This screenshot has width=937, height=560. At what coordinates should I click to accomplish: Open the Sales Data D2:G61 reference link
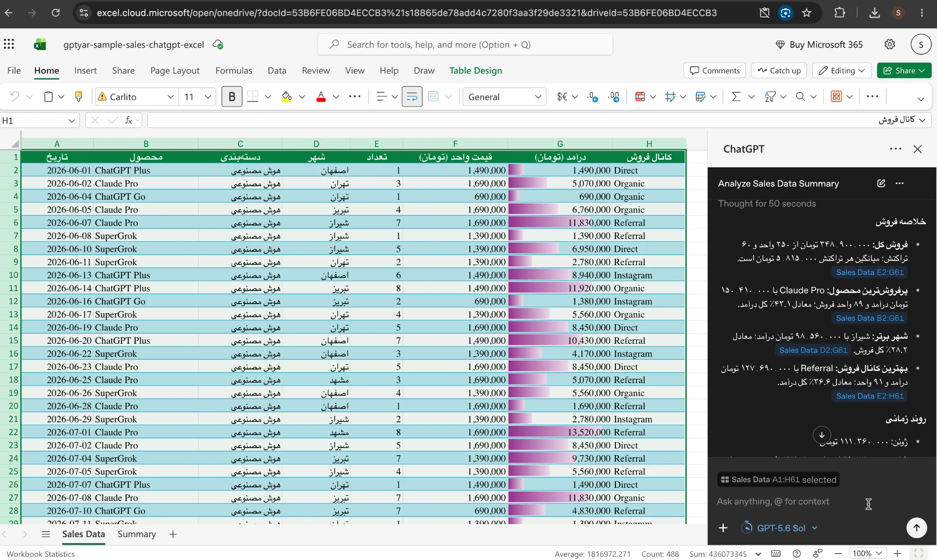coord(813,350)
